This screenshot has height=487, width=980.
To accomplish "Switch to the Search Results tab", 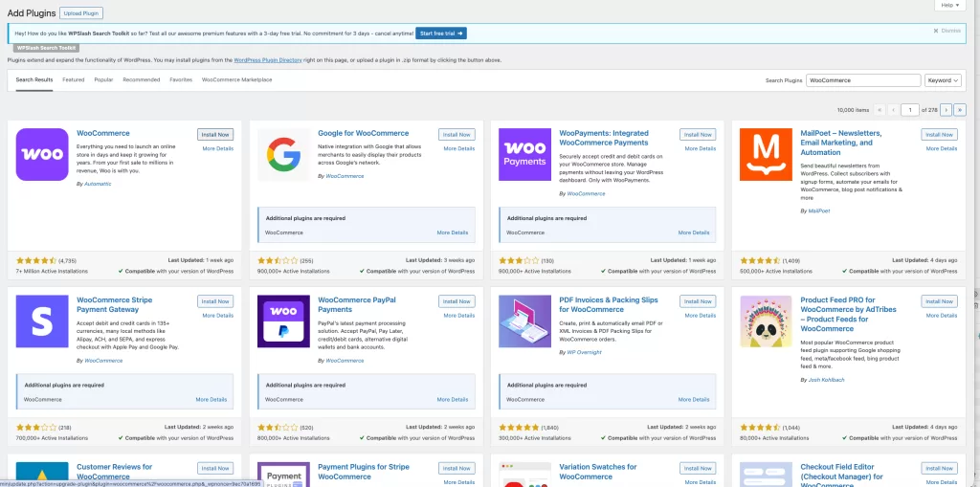I will pyautogui.click(x=34, y=80).
